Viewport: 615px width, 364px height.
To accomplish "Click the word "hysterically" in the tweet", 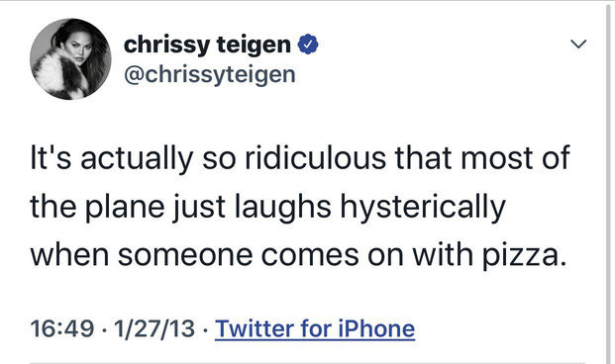I will coord(423,207).
